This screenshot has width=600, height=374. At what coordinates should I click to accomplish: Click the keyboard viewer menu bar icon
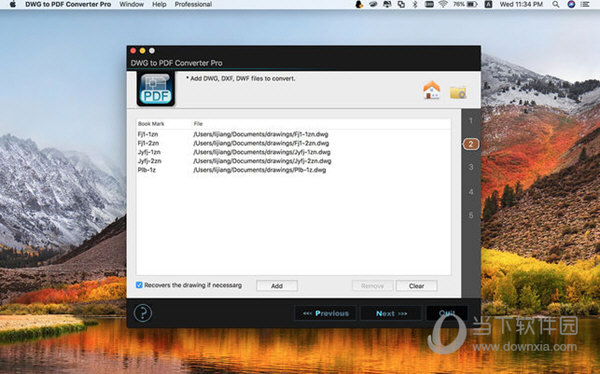tap(429, 4)
